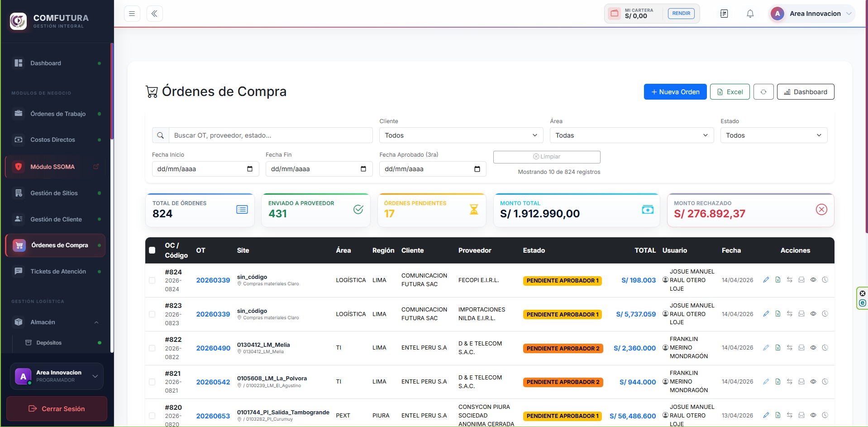
Task: Click edit pencil icon for order #824
Action: click(766, 280)
